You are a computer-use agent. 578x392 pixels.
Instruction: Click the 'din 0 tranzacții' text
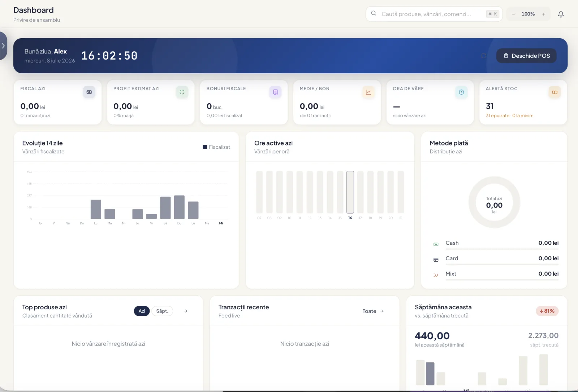[315, 116]
